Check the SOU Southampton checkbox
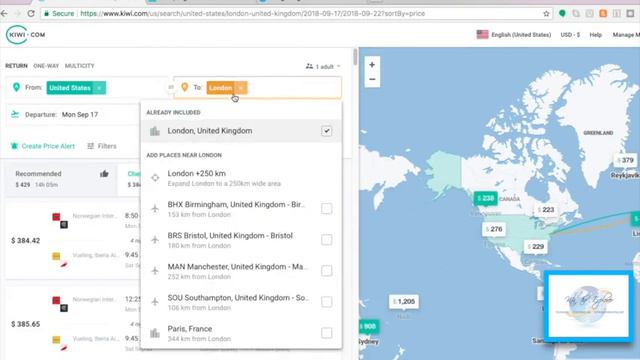The width and height of the screenshot is (640, 360). tap(327, 302)
